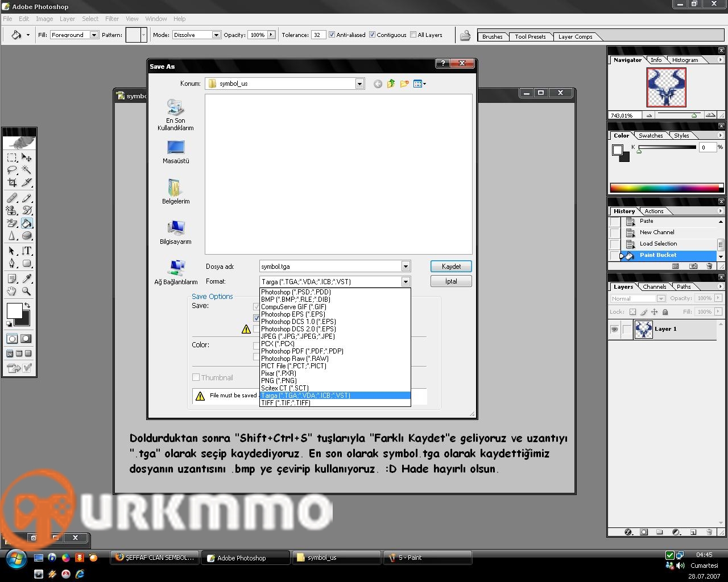Open the Opacity 100% flyout arrow
The image size is (728, 582).
(271, 35)
